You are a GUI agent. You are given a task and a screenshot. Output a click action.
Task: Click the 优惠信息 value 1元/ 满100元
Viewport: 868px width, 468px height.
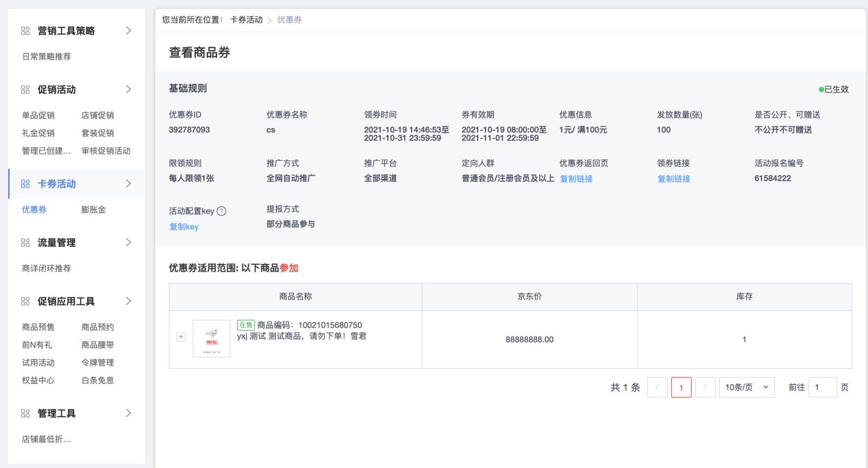583,130
